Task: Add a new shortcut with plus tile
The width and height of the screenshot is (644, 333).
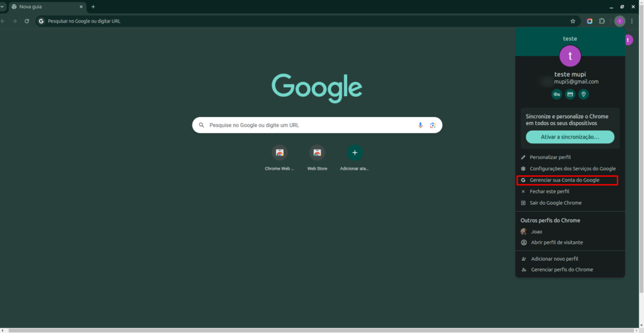Action: [355, 158]
